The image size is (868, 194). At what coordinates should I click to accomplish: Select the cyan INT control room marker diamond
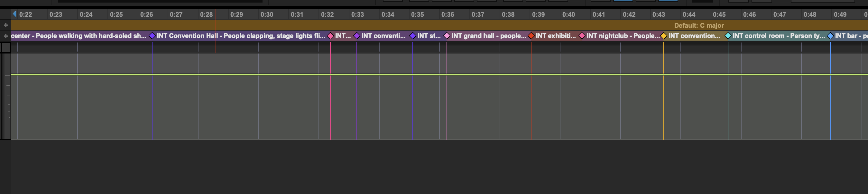[728, 36]
